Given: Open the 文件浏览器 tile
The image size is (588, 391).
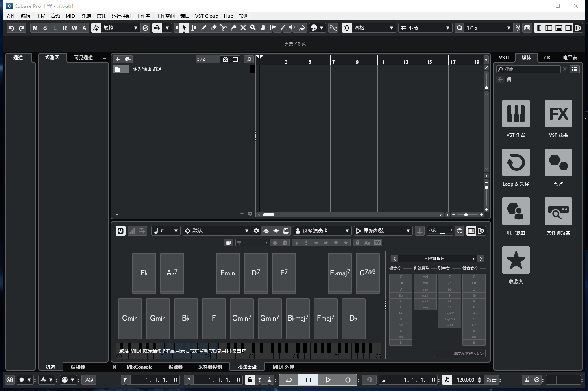Looking at the screenshot, I should pos(558,211).
